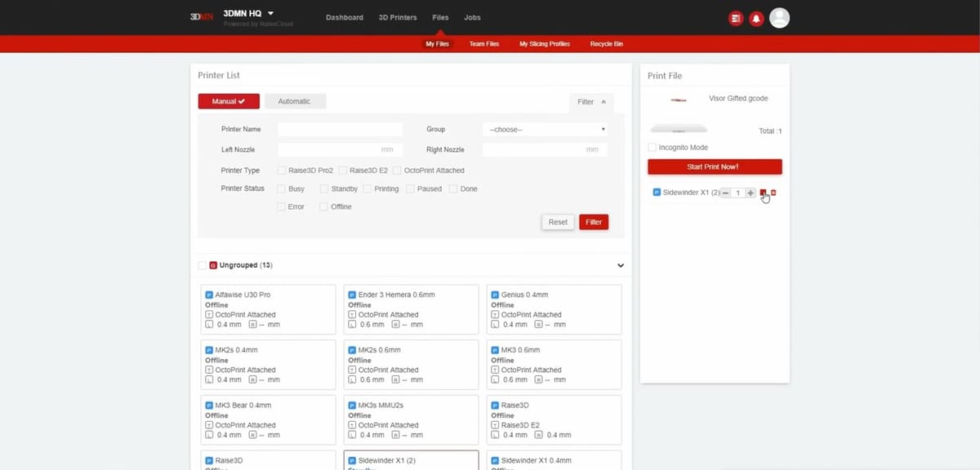Tick the Standby status checkbox

324,188
